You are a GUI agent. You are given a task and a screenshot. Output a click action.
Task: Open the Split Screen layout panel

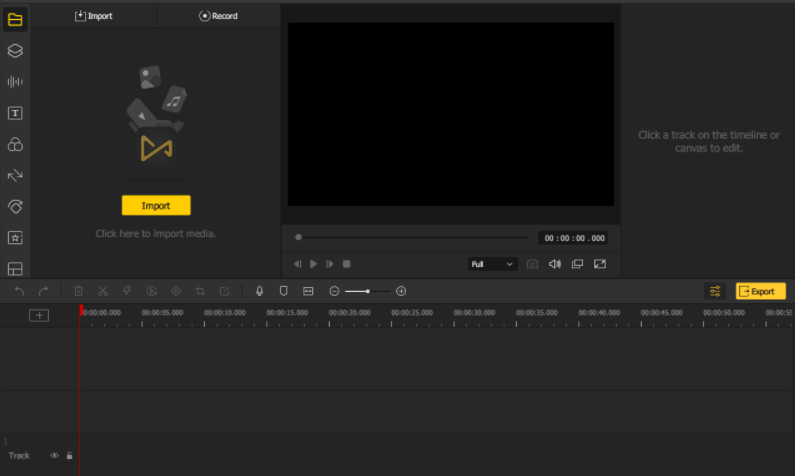pos(15,269)
